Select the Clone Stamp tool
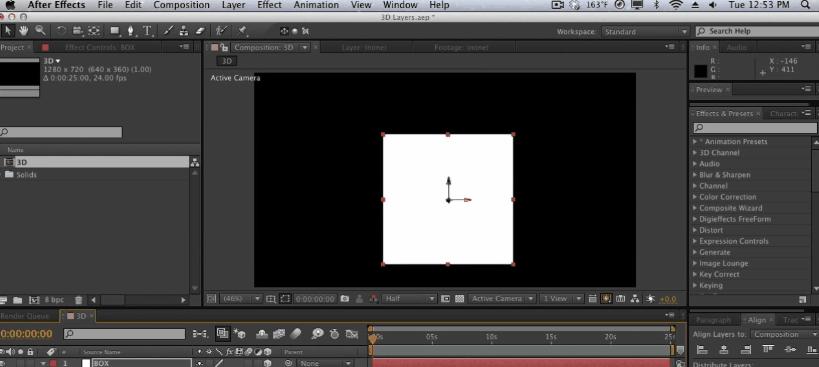This screenshot has height=367, width=819. pos(184,31)
